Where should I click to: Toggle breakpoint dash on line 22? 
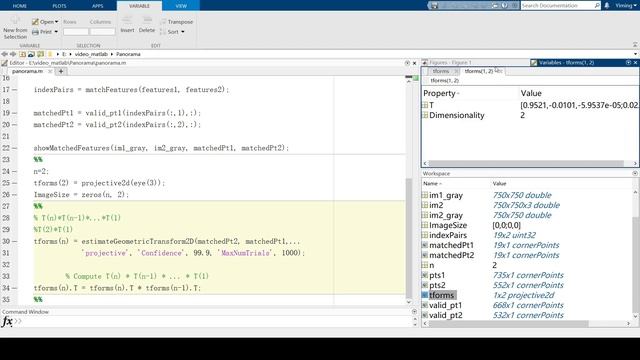click(14, 148)
